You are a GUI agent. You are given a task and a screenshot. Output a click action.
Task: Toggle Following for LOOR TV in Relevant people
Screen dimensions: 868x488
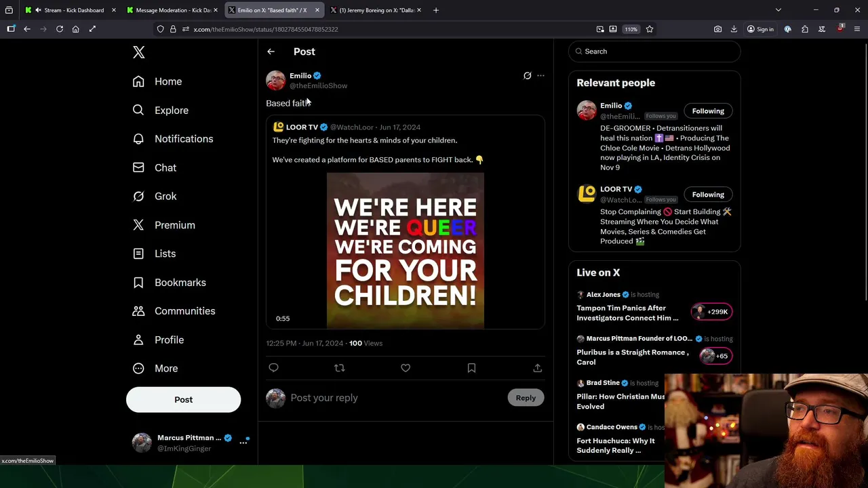pos(708,195)
